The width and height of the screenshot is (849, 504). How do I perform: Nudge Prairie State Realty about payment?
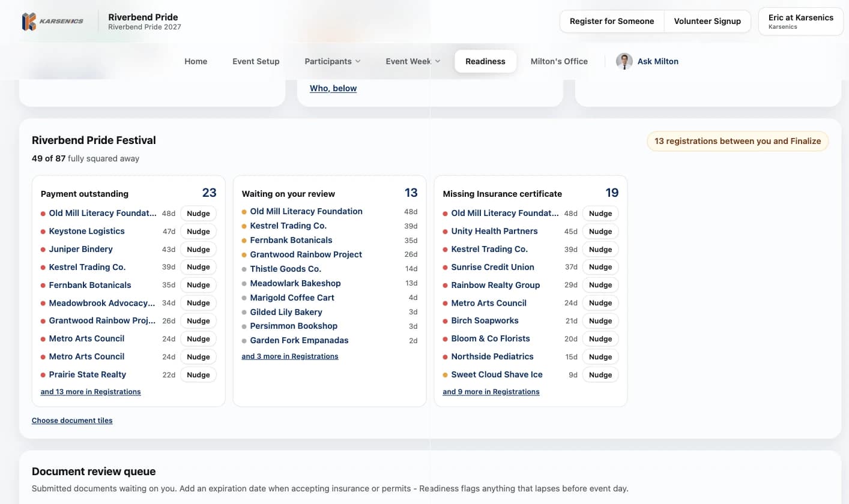[198, 375]
